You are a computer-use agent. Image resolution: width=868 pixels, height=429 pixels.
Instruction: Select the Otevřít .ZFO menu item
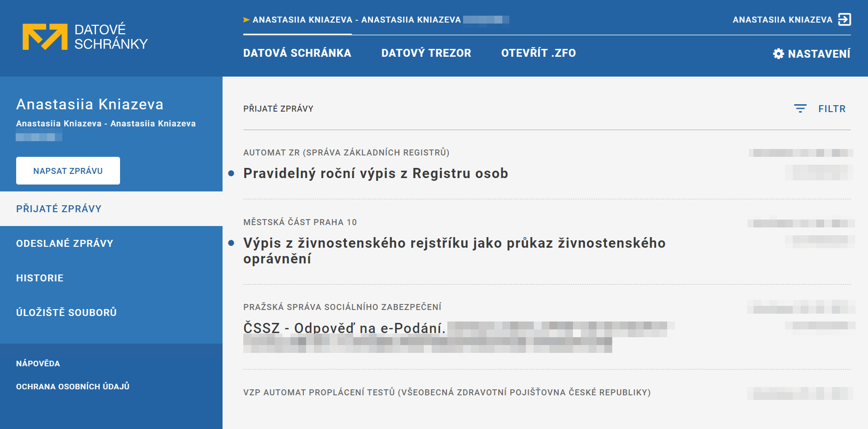pos(538,53)
